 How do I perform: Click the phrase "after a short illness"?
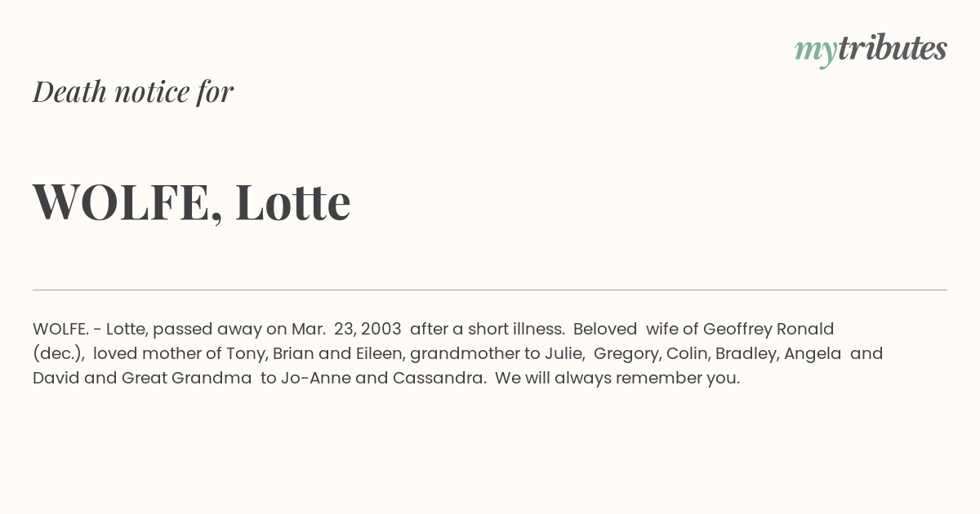click(487, 329)
